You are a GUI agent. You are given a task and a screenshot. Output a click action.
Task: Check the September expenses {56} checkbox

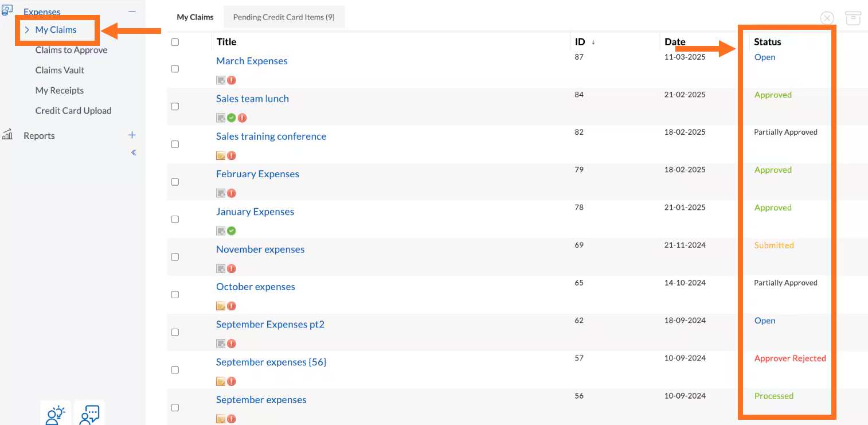tap(175, 370)
